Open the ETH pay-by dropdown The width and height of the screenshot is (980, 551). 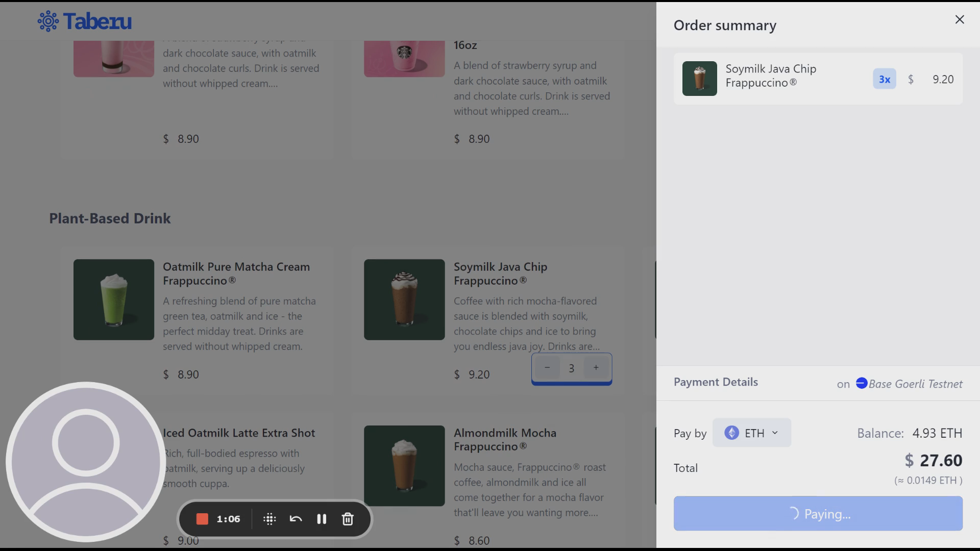coord(752,433)
